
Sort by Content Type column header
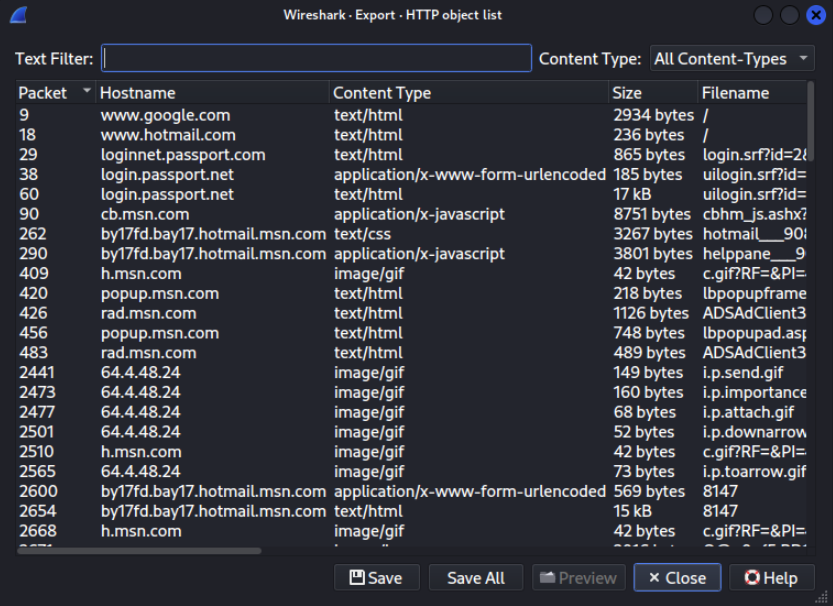(x=467, y=93)
